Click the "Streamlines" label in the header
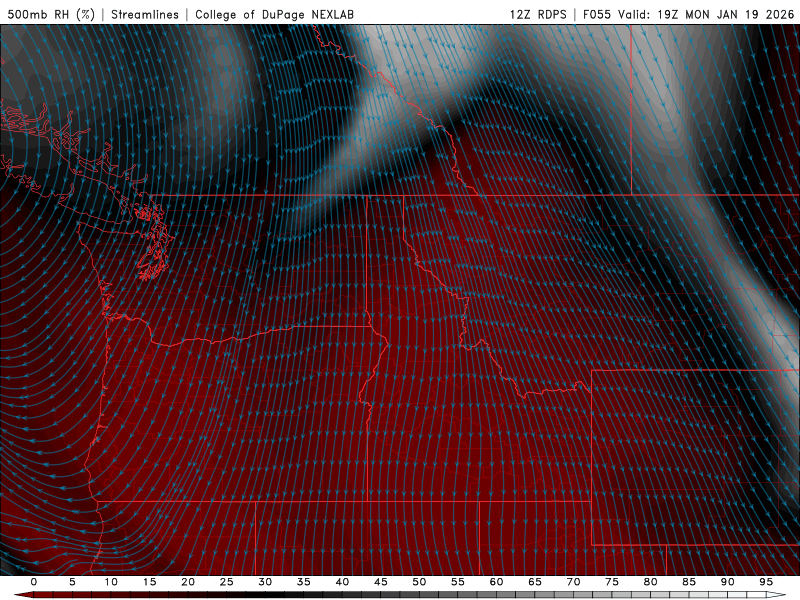This screenshot has width=800, height=600. point(145,14)
